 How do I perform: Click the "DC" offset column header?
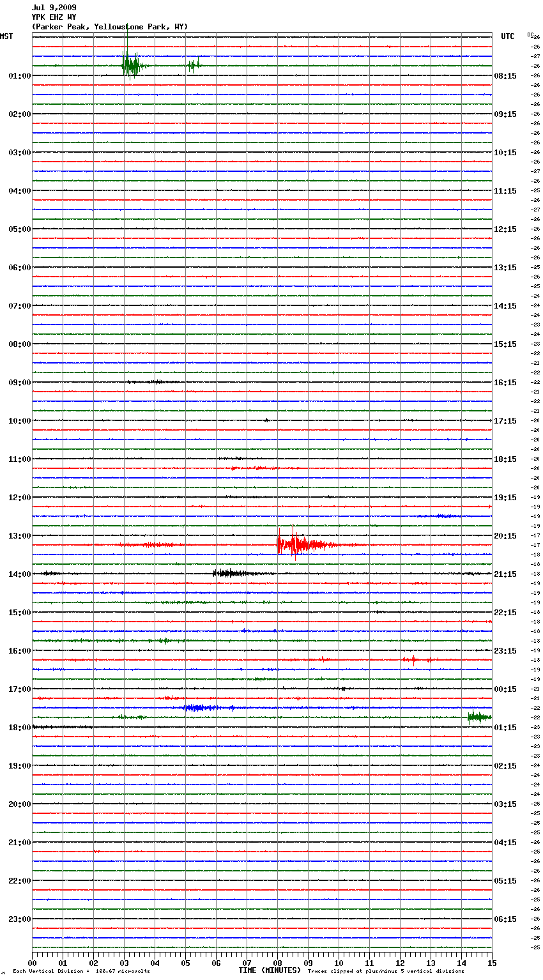530,34
